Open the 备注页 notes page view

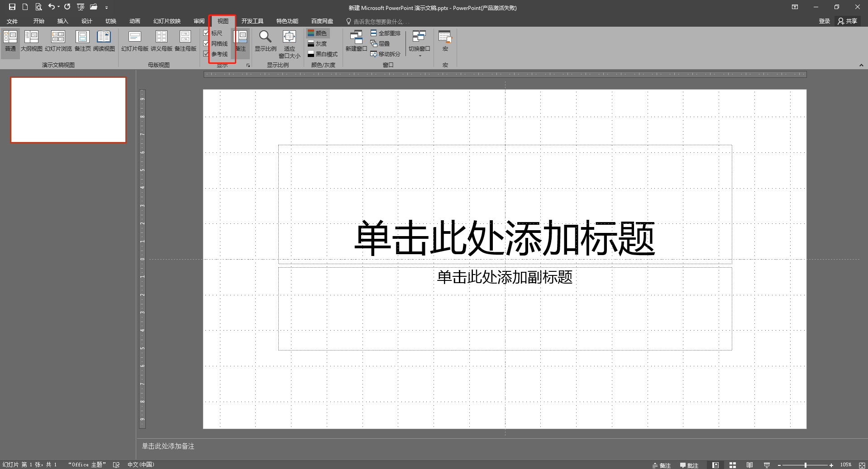82,41
